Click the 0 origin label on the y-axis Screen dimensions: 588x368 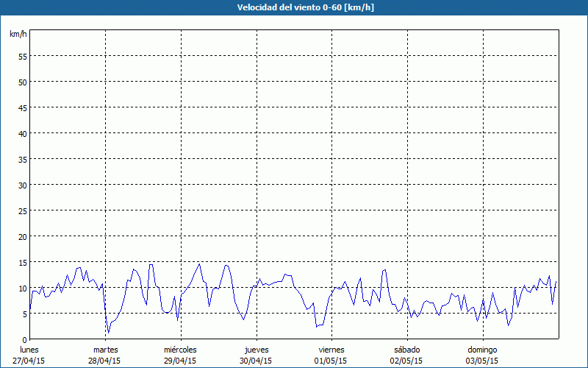(24, 340)
